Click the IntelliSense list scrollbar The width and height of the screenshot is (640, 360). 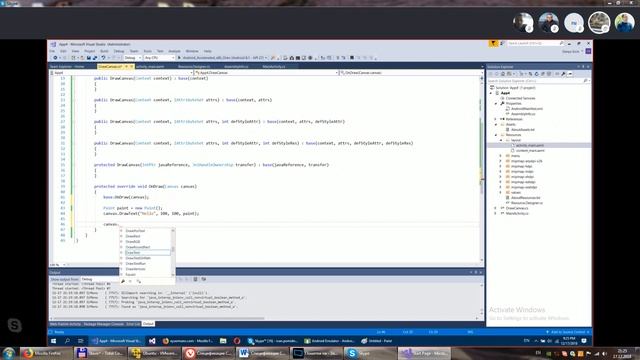pyautogui.click(x=173, y=252)
